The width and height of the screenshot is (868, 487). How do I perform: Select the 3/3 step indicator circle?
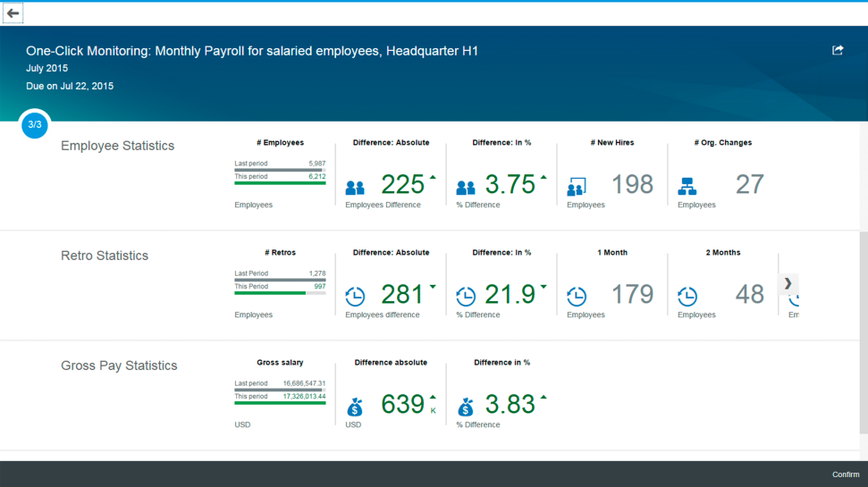click(x=35, y=124)
